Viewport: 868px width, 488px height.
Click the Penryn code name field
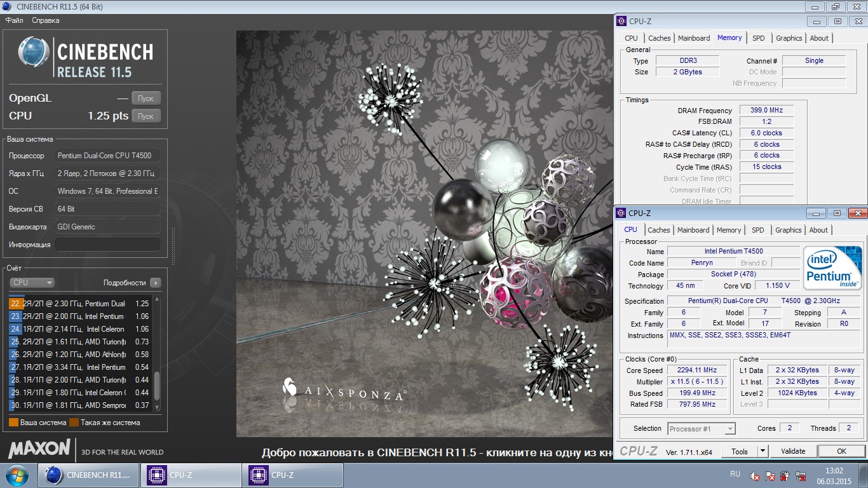702,263
